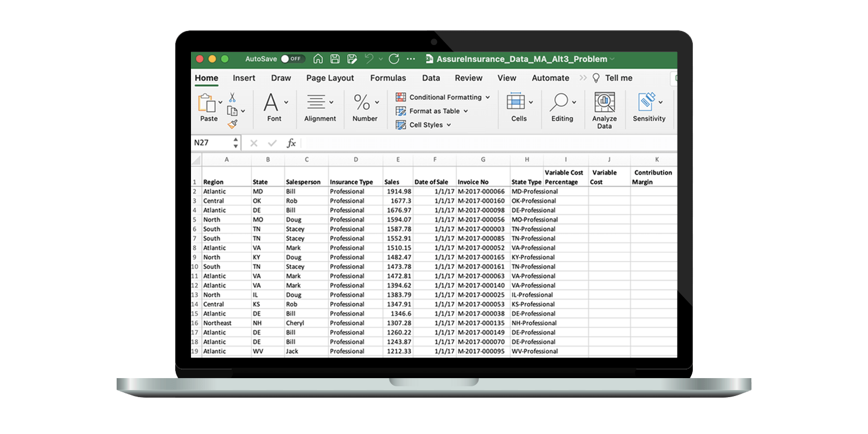Click the more options ellipsis in title bar

click(411, 59)
